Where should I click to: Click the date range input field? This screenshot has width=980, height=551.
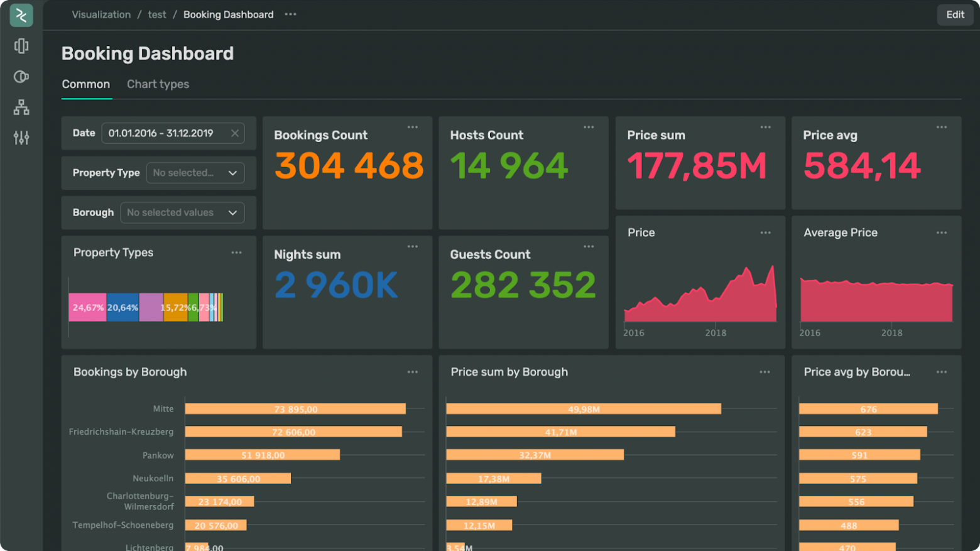(x=163, y=133)
